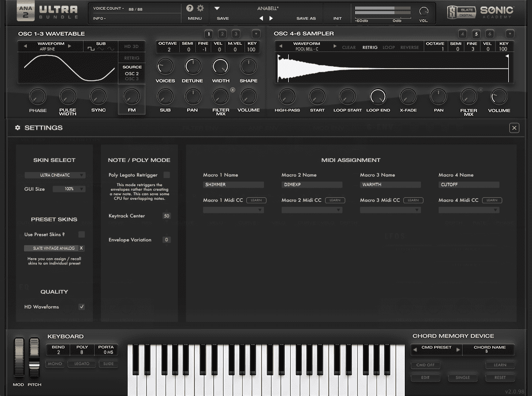
Task: Click the gear settings icon in header
Action: click(x=200, y=8)
